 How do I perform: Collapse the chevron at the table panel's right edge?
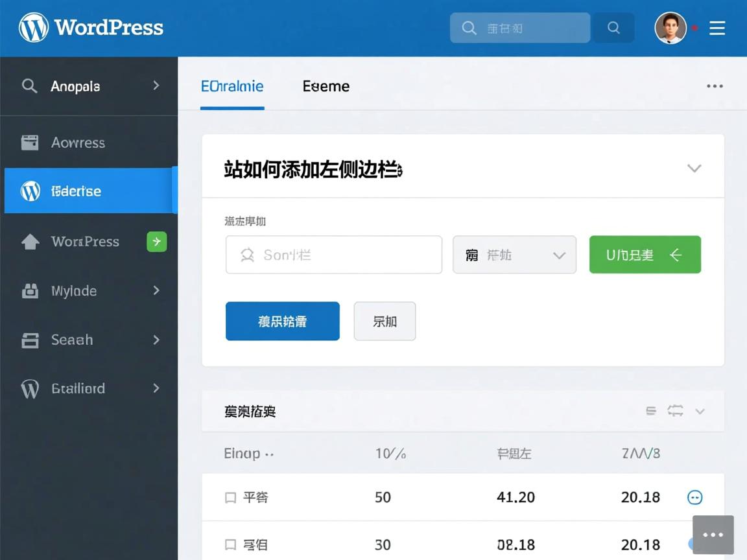pos(700,411)
